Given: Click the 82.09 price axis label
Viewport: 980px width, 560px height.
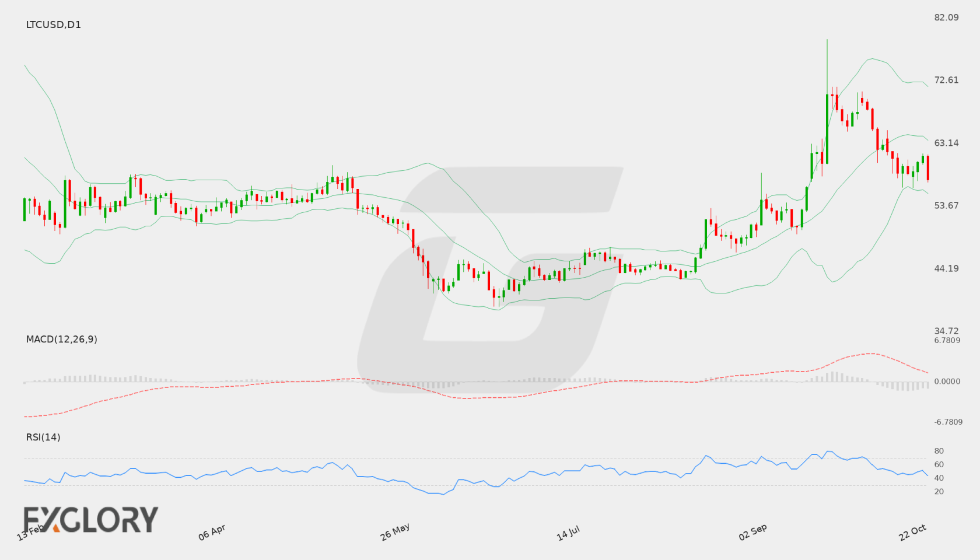Looking at the screenshot, I should point(946,17).
